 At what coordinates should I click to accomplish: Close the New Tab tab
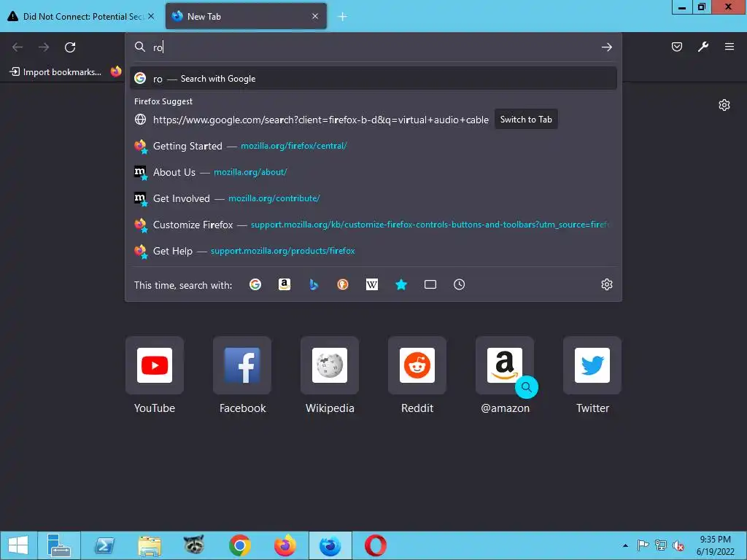click(x=315, y=16)
